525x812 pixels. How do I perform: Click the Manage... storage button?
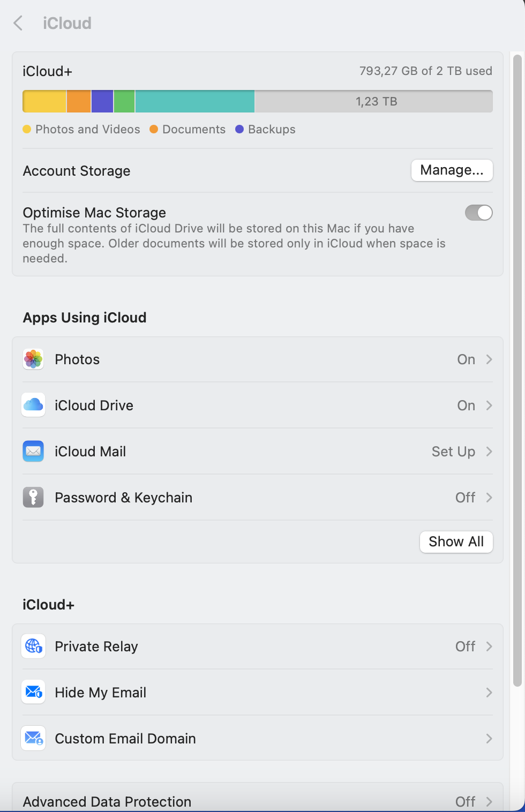coord(452,170)
